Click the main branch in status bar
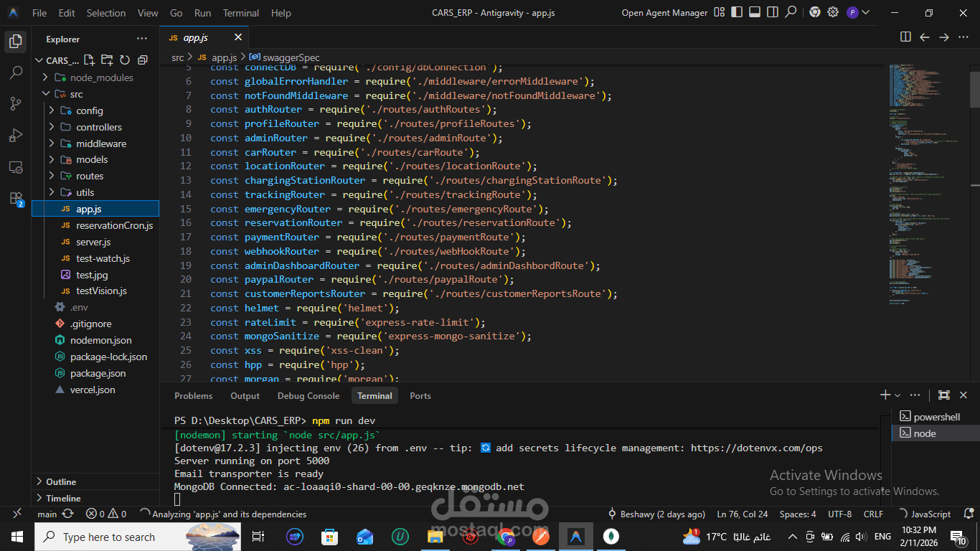The image size is (980, 551). pos(47,514)
